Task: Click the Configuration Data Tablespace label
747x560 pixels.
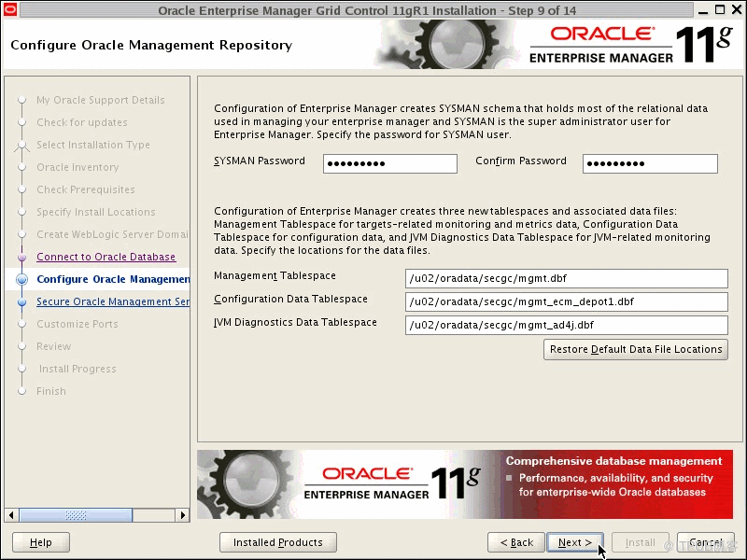Action: (290, 299)
